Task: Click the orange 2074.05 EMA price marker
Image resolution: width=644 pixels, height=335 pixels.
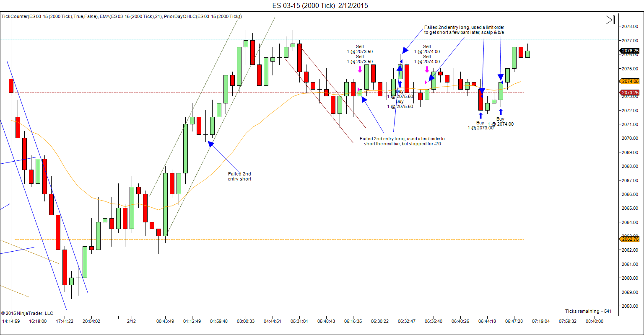Action: pos(630,82)
